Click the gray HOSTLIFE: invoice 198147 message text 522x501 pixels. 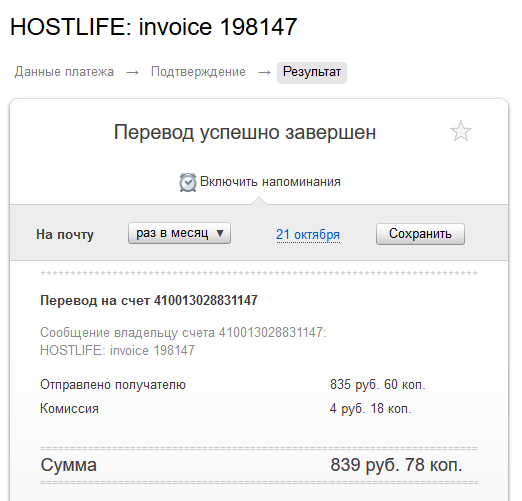point(117,350)
